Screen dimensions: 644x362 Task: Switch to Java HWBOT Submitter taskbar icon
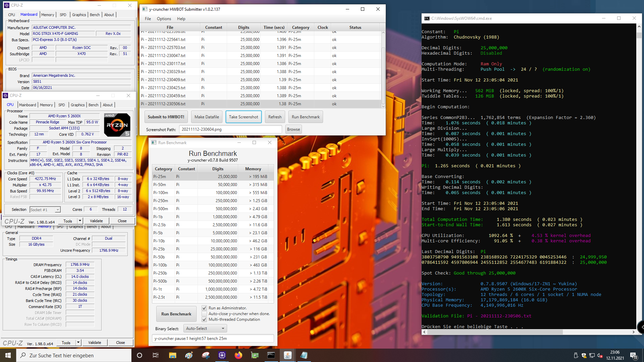(287, 355)
